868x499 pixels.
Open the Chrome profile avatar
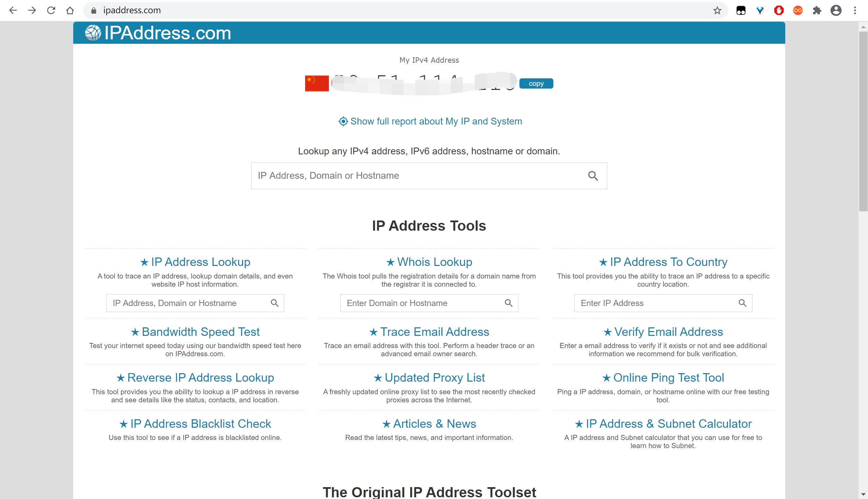[x=836, y=10]
